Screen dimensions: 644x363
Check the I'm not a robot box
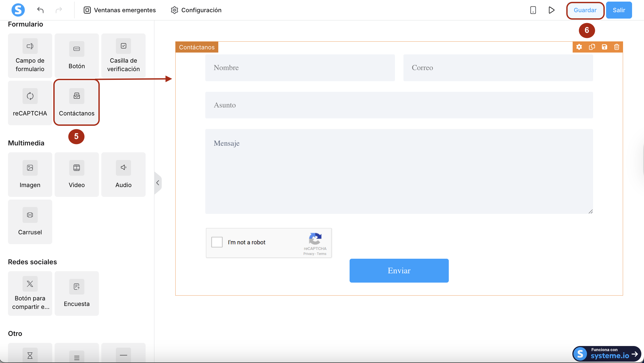click(217, 242)
